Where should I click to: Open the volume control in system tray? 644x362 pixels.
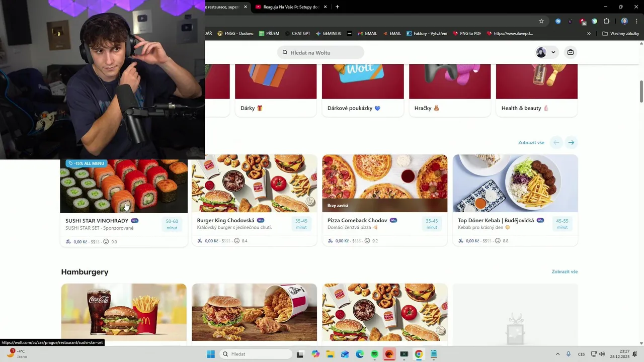coord(602,354)
